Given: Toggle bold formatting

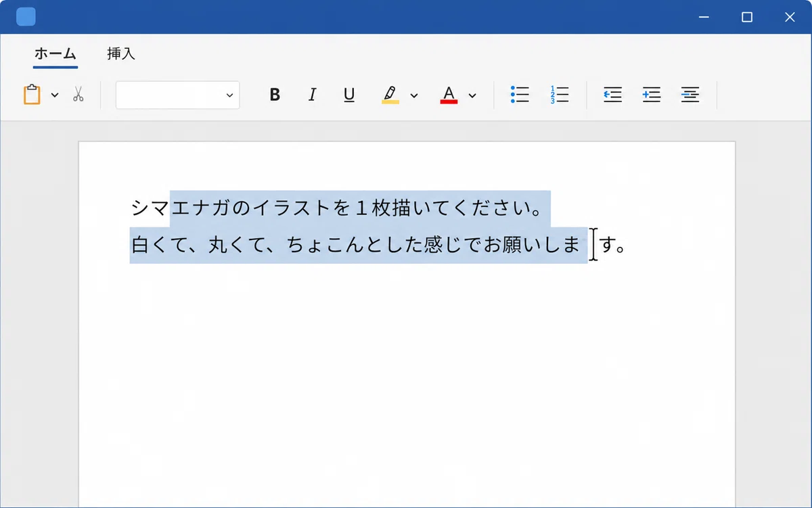Looking at the screenshot, I should point(275,95).
